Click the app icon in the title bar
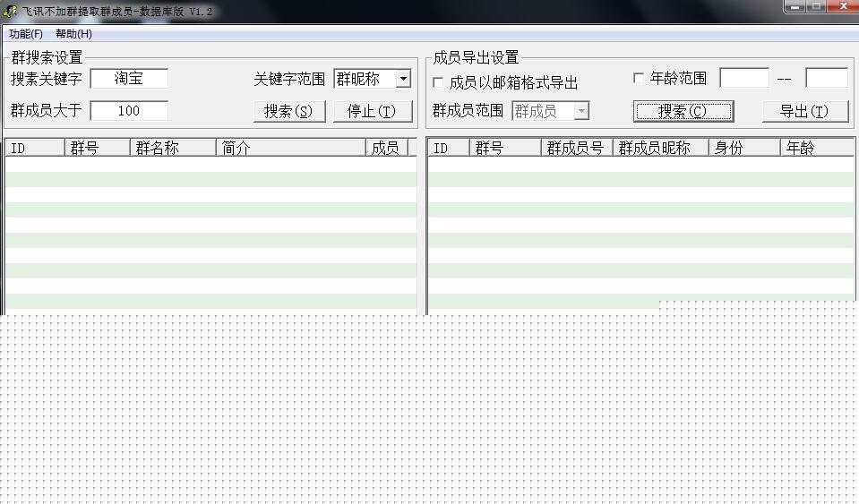Screen dimensions: 859x504 pyautogui.click(x=9, y=11)
